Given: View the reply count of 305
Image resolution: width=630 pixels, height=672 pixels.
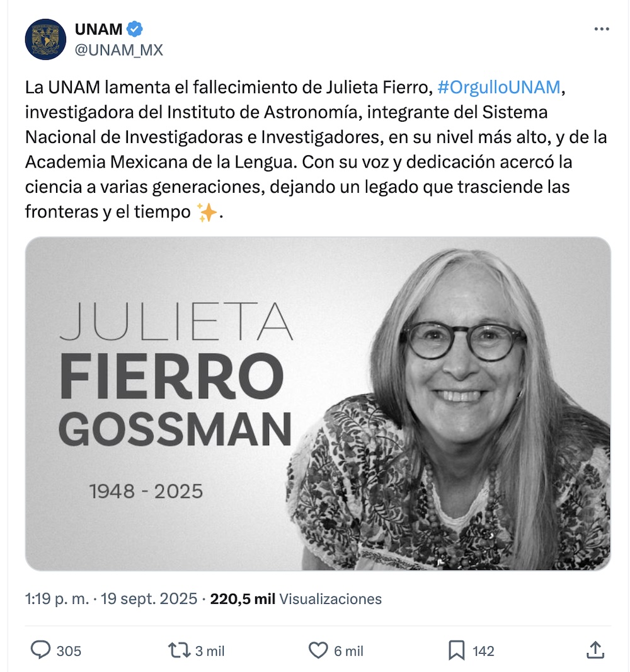Looking at the screenshot, I should coord(69,650).
